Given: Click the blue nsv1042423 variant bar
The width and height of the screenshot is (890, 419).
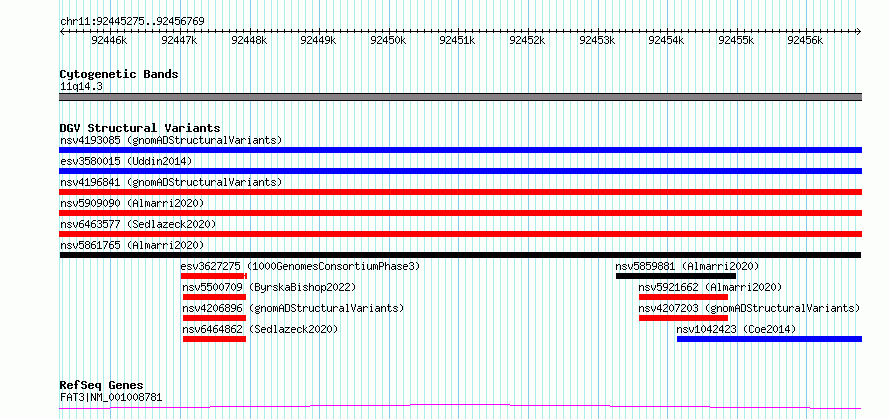Looking at the screenshot, I should [769, 339].
